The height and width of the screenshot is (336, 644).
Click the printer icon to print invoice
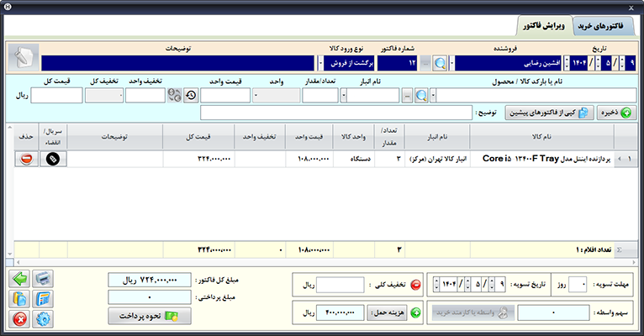coord(43,279)
